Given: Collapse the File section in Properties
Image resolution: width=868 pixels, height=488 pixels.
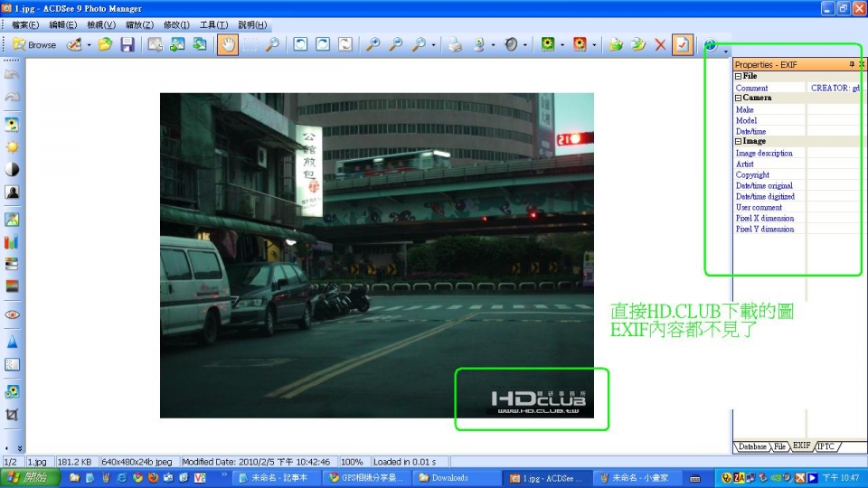Looking at the screenshot, I should pyautogui.click(x=738, y=76).
